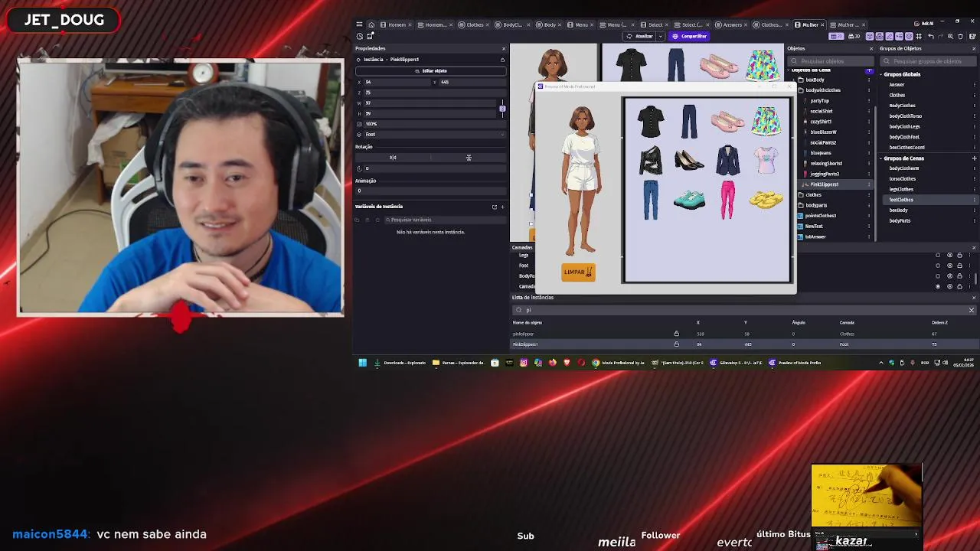Select the NewText object
The image size is (980, 551).
[814, 227]
